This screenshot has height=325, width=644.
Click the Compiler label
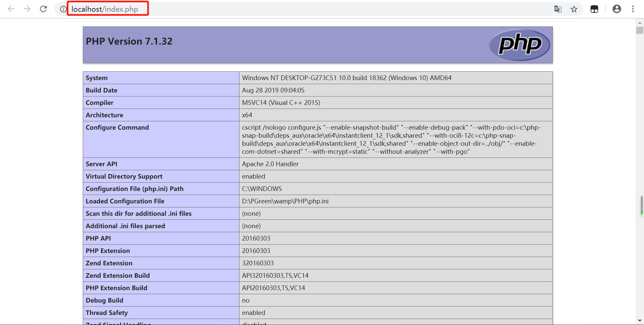pos(99,103)
